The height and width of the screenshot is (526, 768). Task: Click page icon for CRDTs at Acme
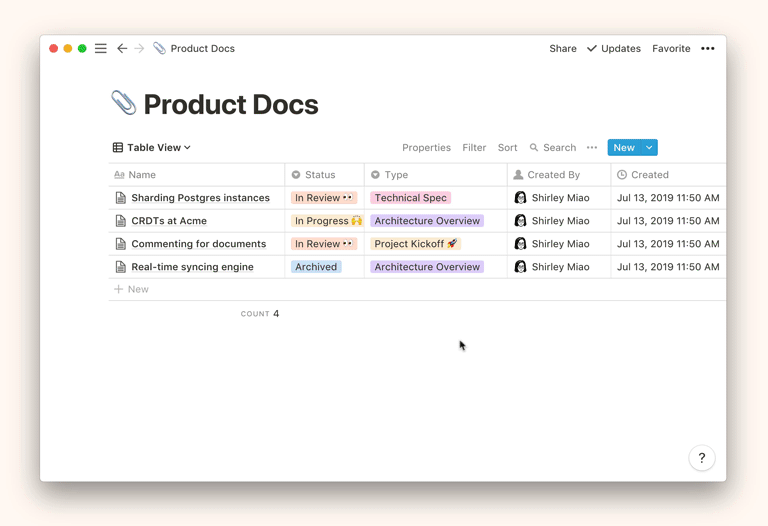click(120, 221)
